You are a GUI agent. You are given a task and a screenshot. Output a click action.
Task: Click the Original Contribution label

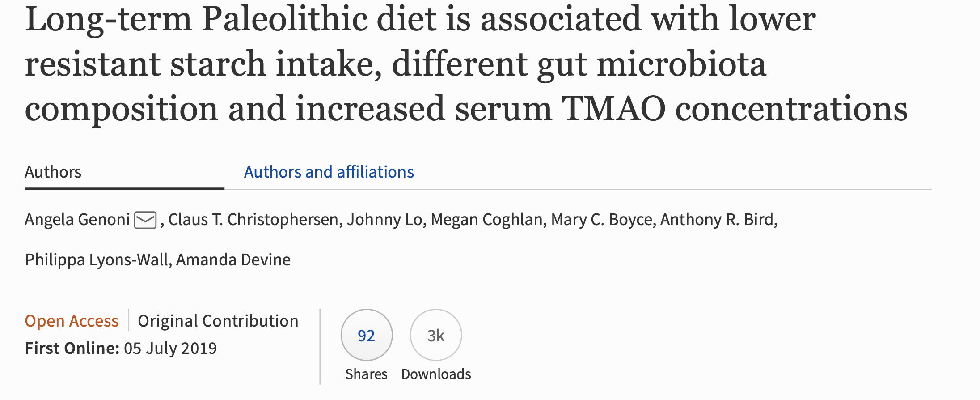click(218, 321)
